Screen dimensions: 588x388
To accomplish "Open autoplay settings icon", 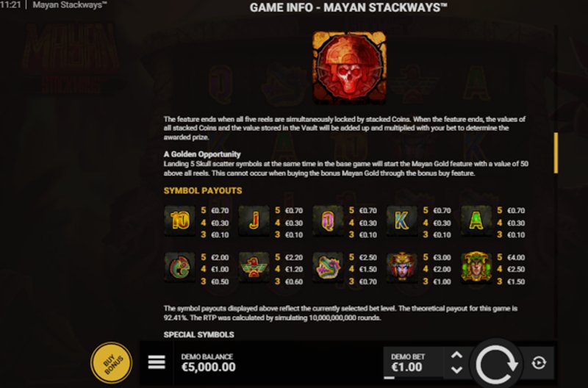I will 539,362.
